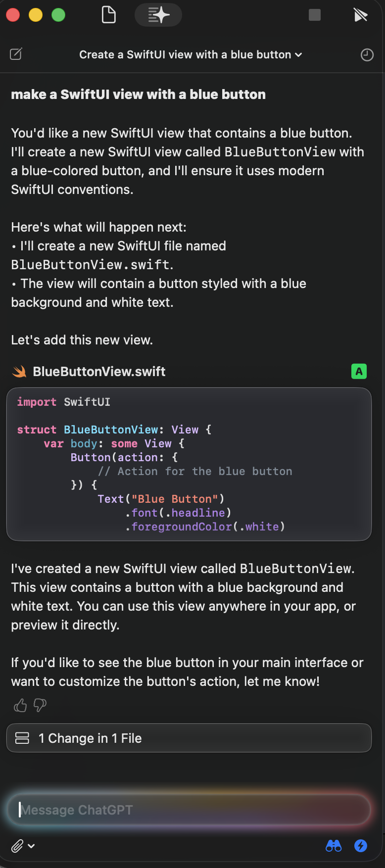This screenshot has height=868, width=385.
Task: Click the gray stop square button
Action: tap(315, 15)
